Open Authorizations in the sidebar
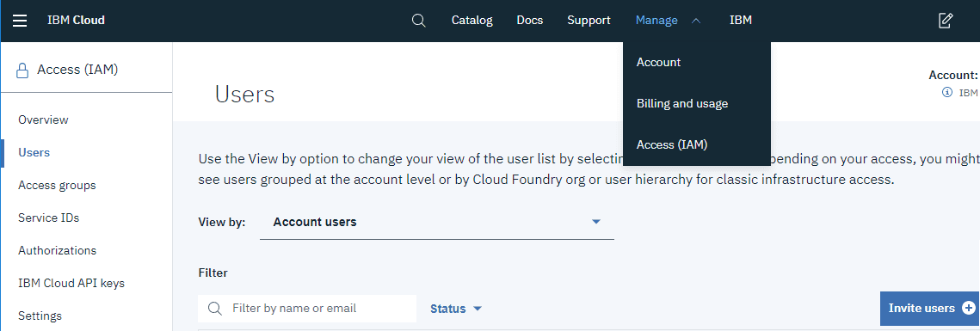This screenshot has height=331, width=980. [x=58, y=250]
